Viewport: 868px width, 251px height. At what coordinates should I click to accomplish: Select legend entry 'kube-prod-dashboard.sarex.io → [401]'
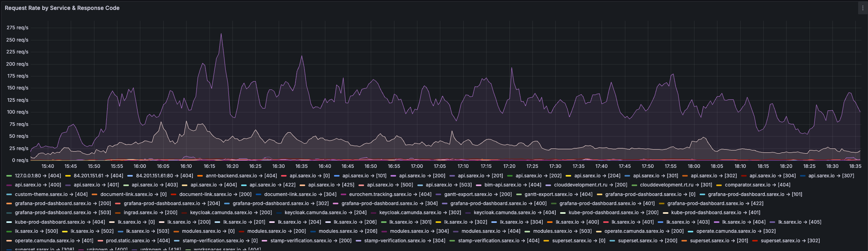click(x=716, y=213)
